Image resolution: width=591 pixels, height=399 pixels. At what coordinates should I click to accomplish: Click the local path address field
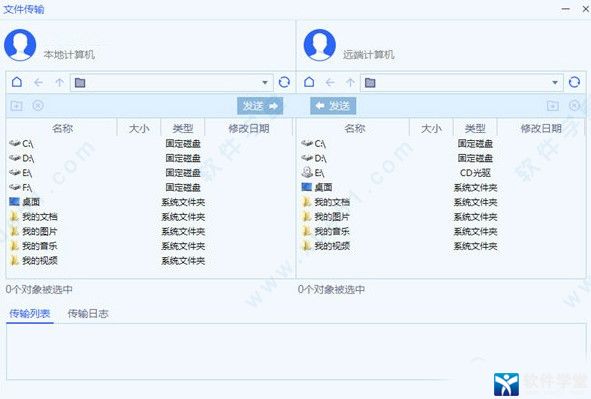(171, 83)
